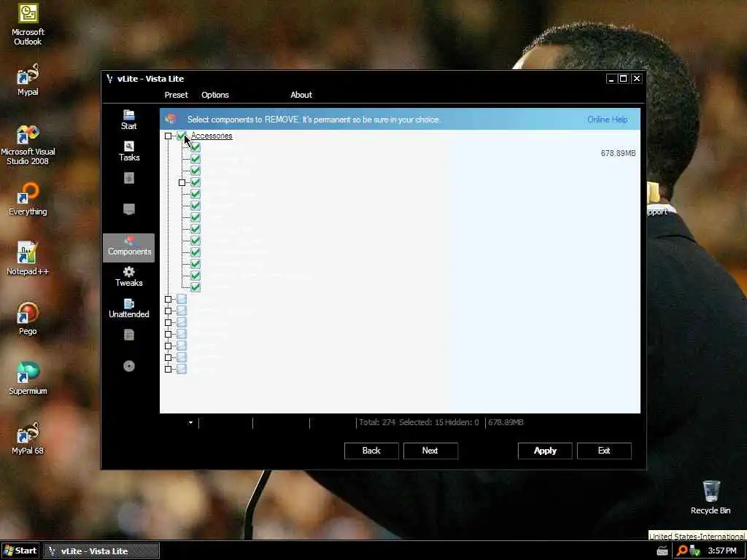
Task: Collapse the Accessories tree node
Action: click(x=169, y=136)
